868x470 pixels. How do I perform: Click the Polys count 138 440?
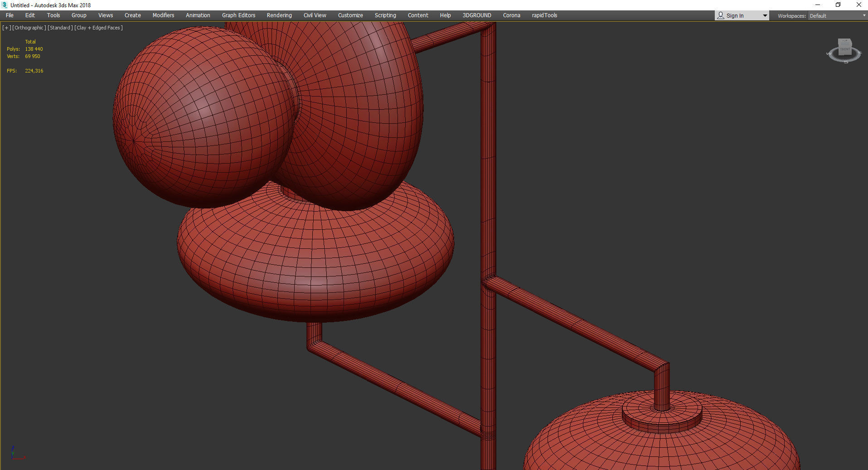pos(34,49)
